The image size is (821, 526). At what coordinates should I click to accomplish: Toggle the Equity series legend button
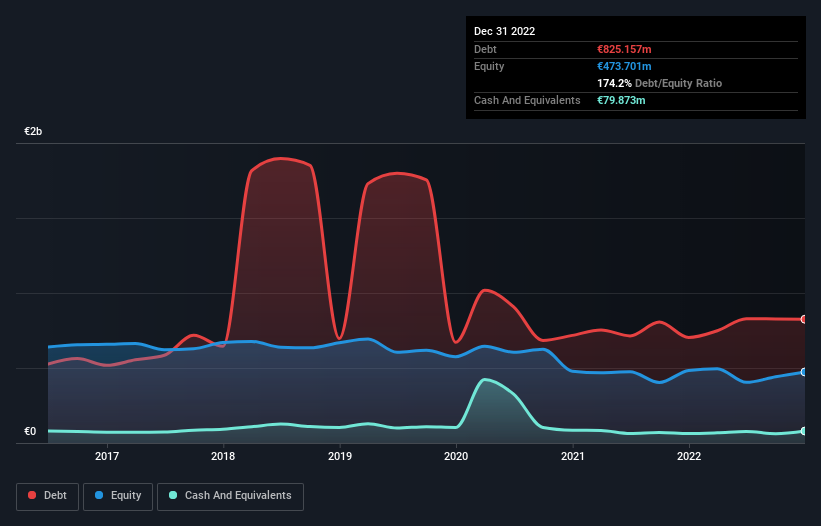pos(118,496)
